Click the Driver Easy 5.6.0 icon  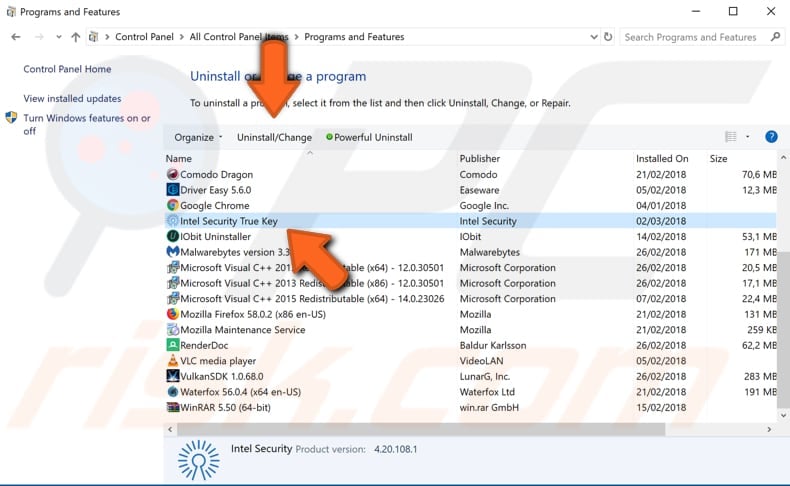[172, 190]
